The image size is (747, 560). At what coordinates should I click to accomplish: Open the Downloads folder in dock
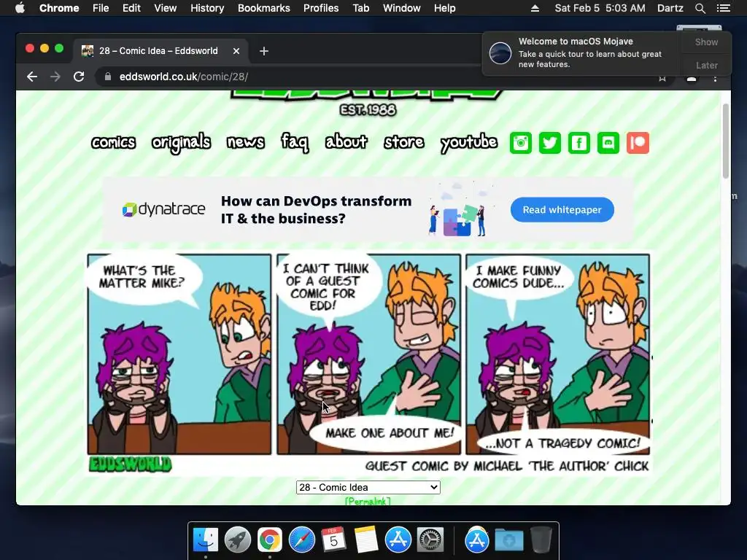pos(508,540)
